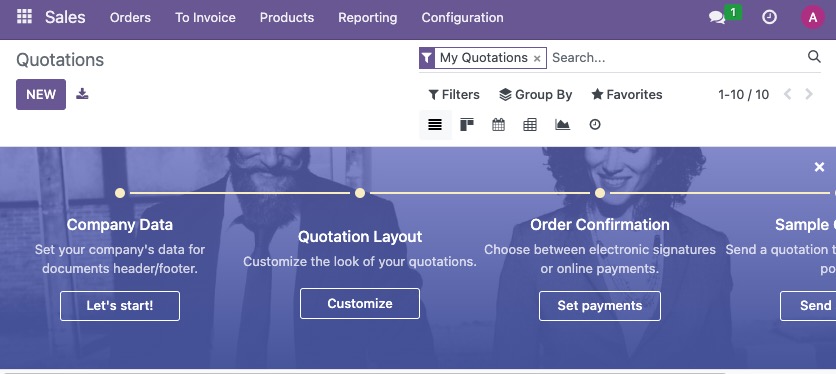Click the Order Confirmation heading
Image resolution: width=836 pixels, height=374 pixels.
(600, 225)
